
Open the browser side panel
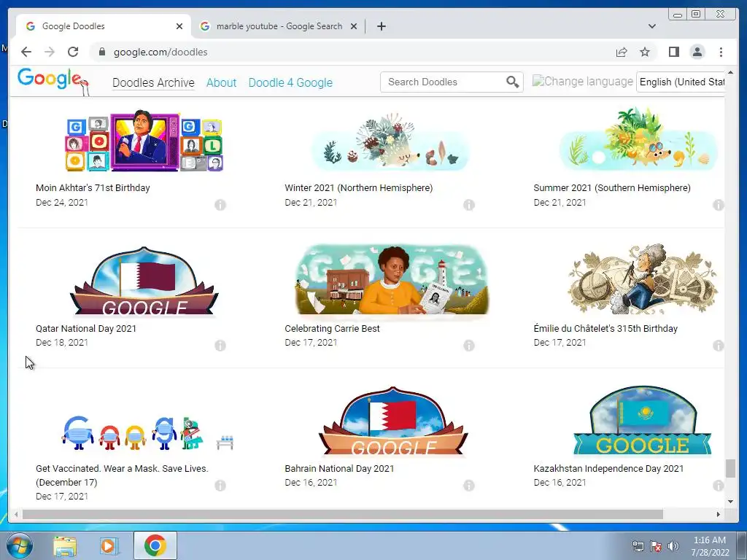[x=673, y=52]
